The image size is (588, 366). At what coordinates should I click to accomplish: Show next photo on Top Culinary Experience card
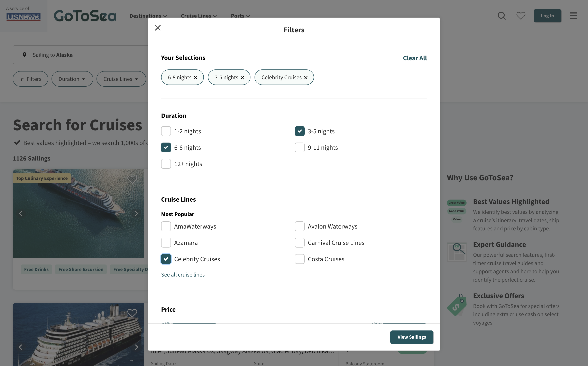[x=136, y=213]
